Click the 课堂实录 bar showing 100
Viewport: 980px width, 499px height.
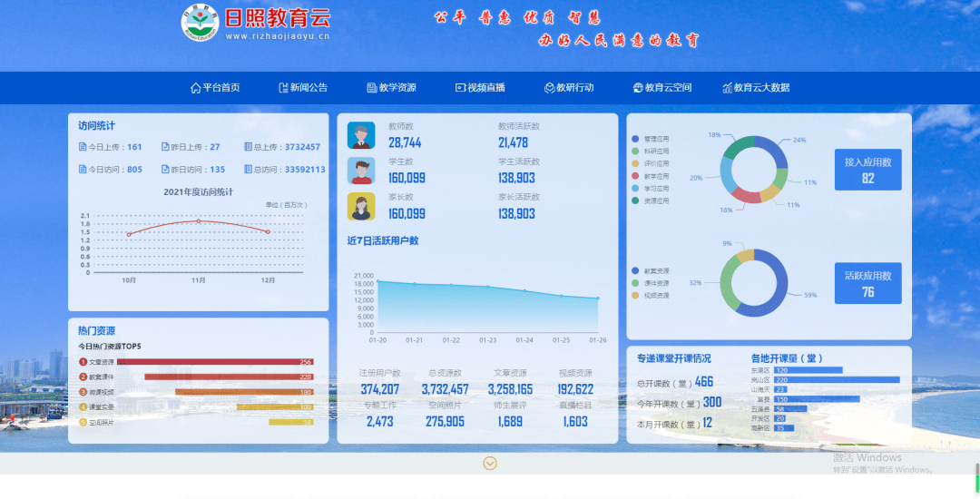tap(275, 407)
